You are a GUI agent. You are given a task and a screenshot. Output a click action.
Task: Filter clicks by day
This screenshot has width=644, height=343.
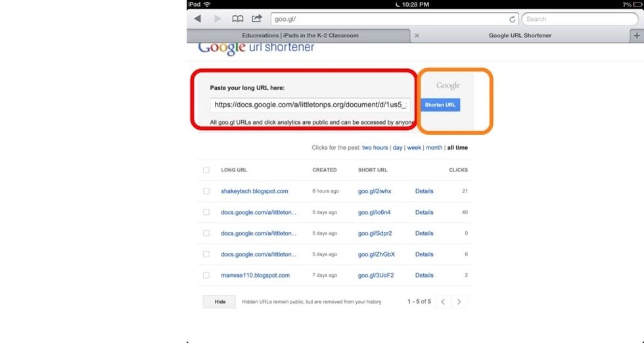click(398, 147)
